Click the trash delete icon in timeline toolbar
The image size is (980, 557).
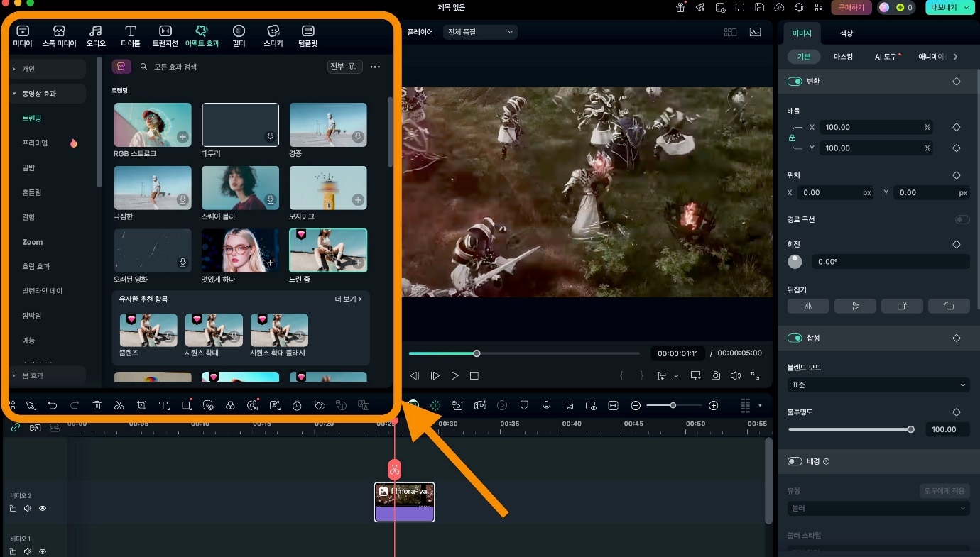(x=97, y=405)
